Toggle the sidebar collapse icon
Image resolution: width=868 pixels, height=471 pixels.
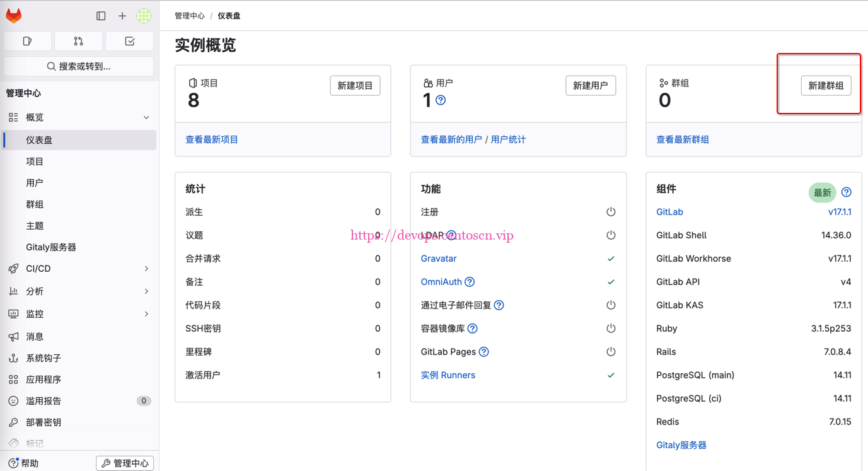(101, 16)
